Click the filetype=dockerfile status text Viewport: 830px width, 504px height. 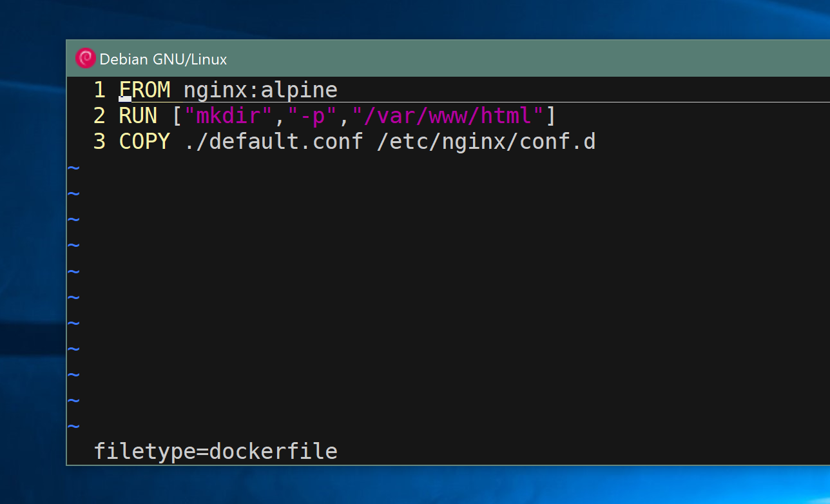(x=215, y=451)
